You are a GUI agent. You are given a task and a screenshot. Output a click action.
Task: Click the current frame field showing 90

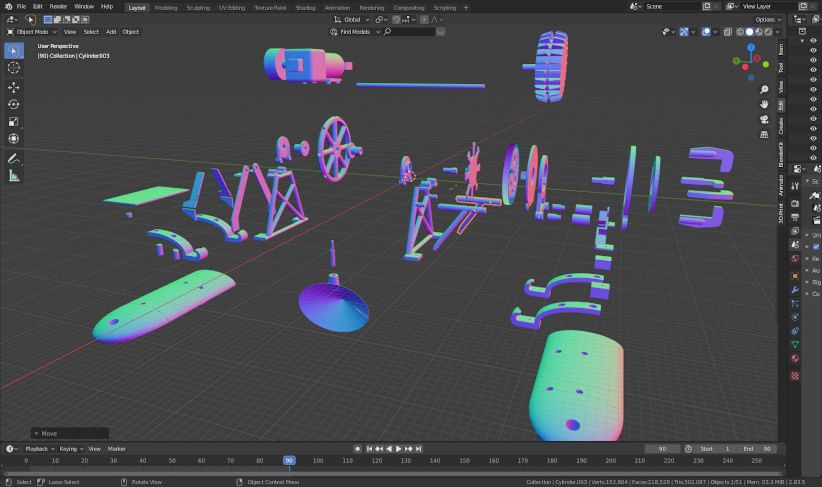pyautogui.click(x=662, y=449)
